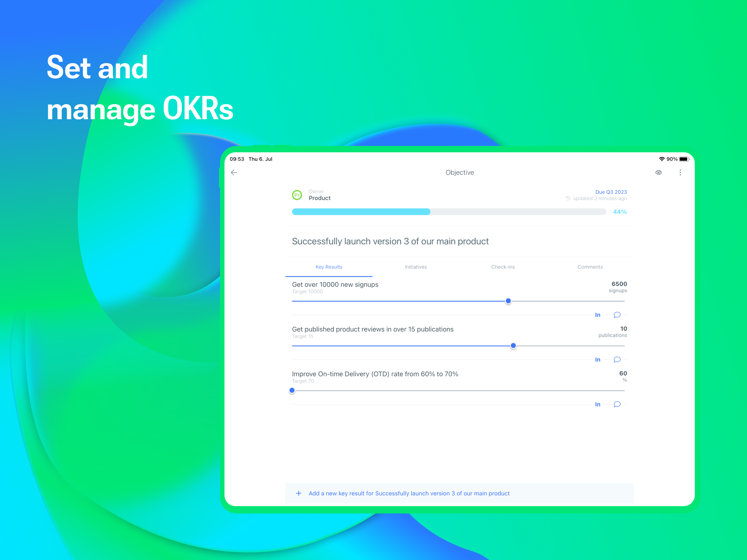
Task: Click the 44% objective progress bar
Action: pyautogui.click(x=449, y=212)
